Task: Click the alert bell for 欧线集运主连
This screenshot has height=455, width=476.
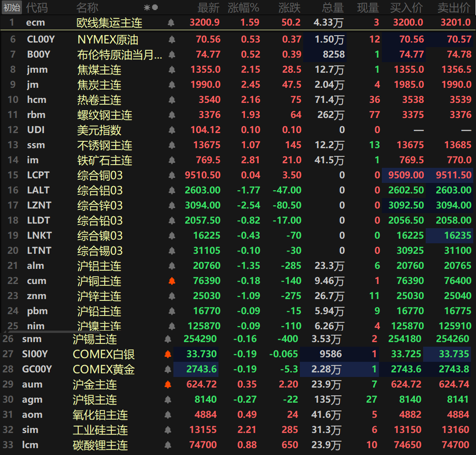Action: pos(171,22)
